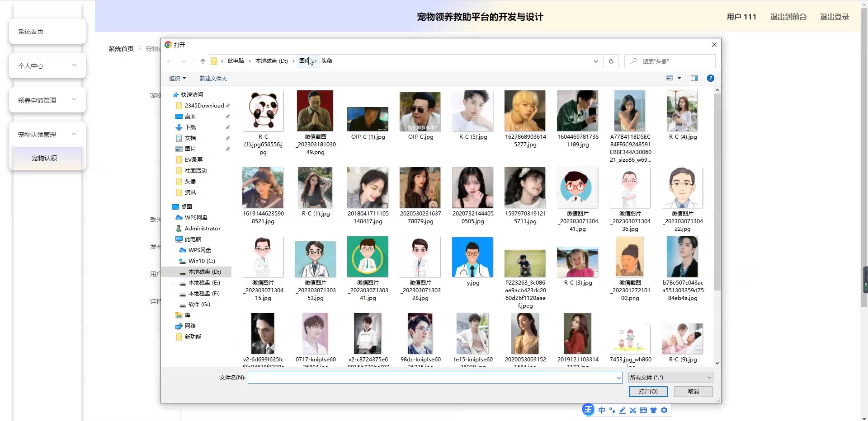Collapse the 宠物认领管理 sidebar menu

click(x=74, y=134)
